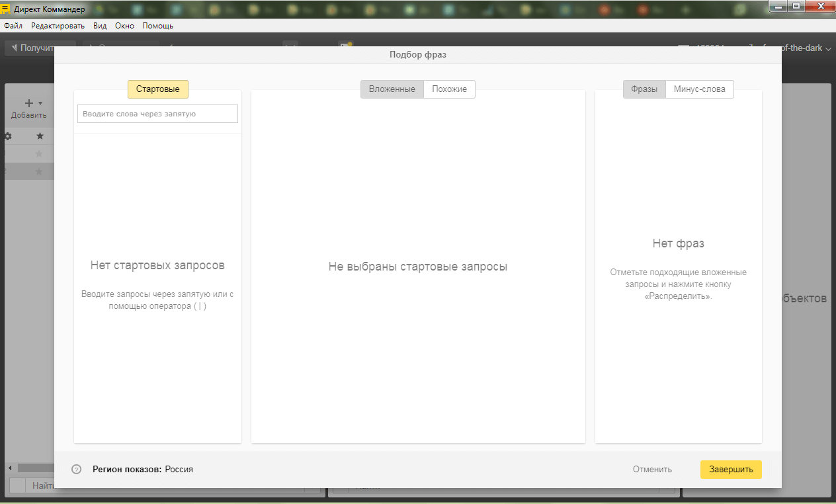Switch to the Вложенные tab
Image resolution: width=836 pixels, height=504 pixels.
(392, 89)
